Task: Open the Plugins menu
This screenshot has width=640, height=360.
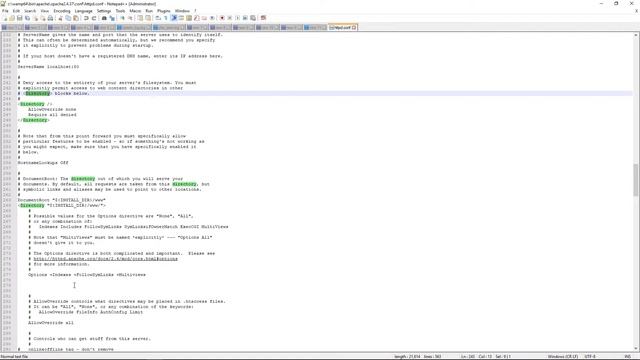Action: pos(164,11)
